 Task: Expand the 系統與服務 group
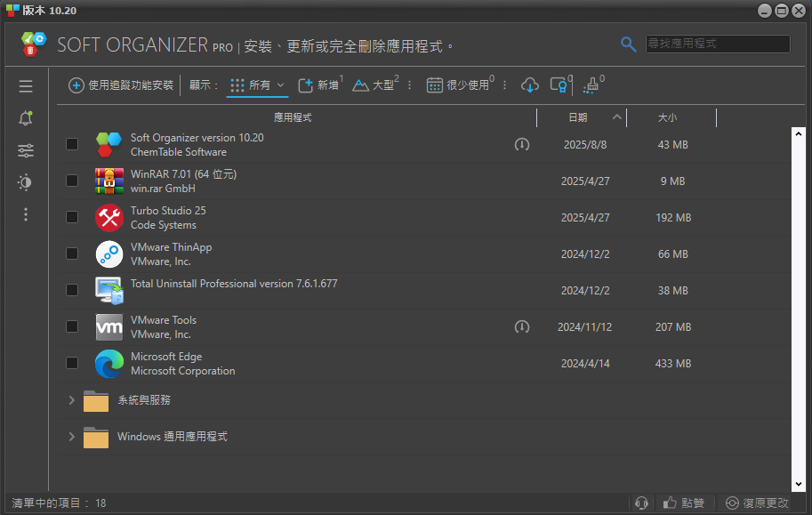[71, 400]
